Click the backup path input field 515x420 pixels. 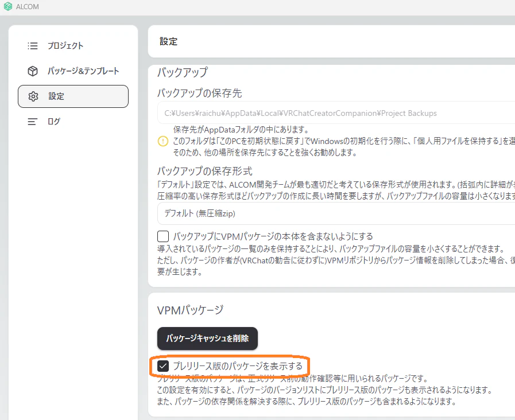[336, 113]
